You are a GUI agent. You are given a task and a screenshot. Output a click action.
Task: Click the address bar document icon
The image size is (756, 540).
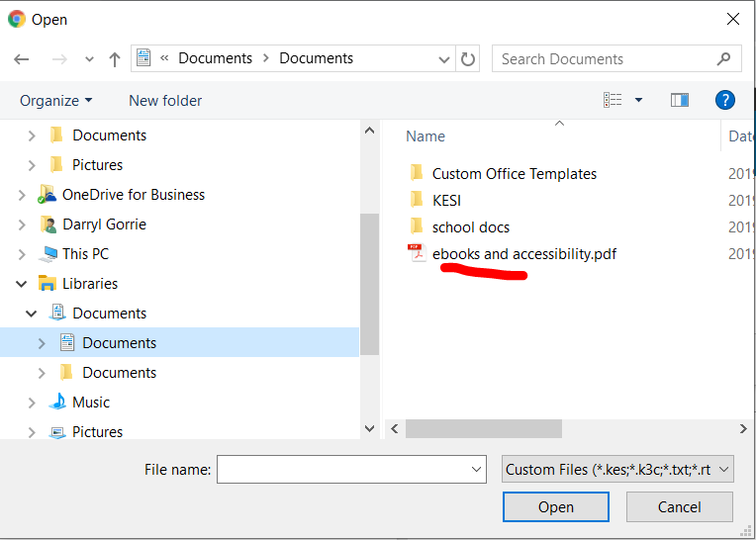click(x=143, y=57)
